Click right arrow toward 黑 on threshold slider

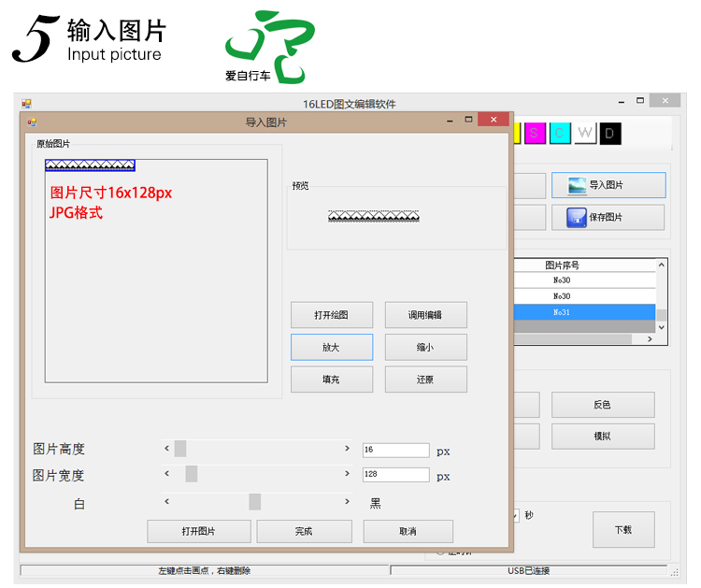(x=347, y=501)
